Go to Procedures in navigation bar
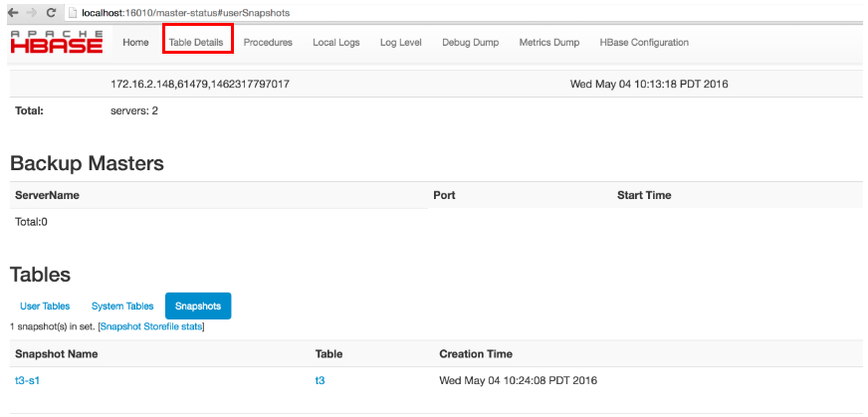 tap(268, 42)
